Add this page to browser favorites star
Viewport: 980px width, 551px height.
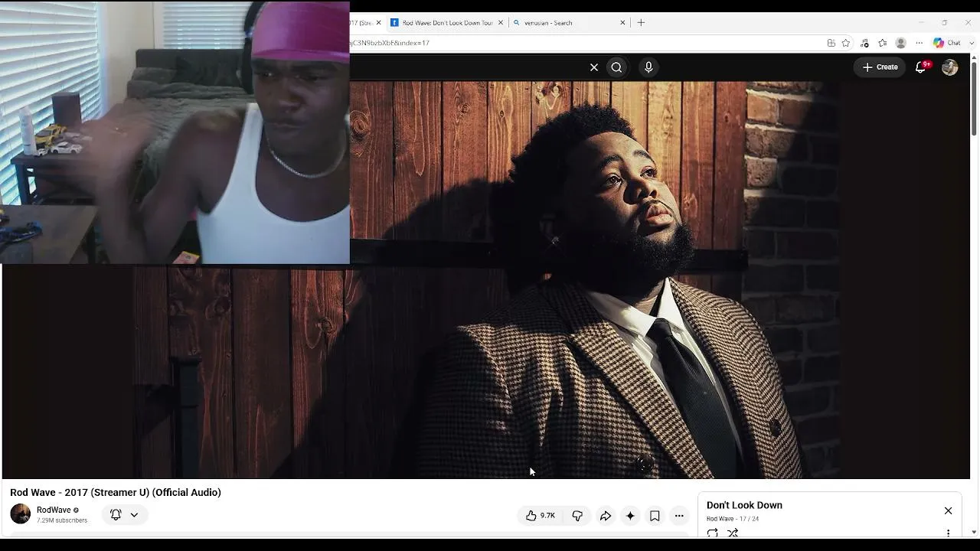pos(846,43)
